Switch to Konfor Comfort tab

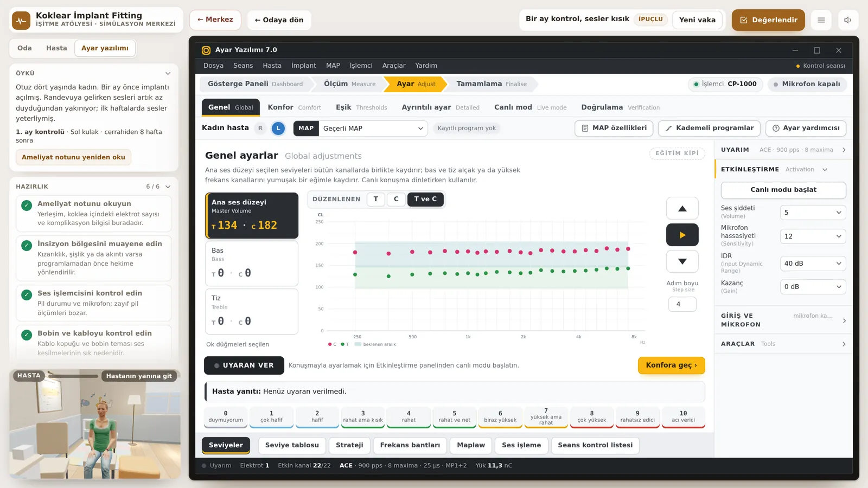[x=295, y=107]
